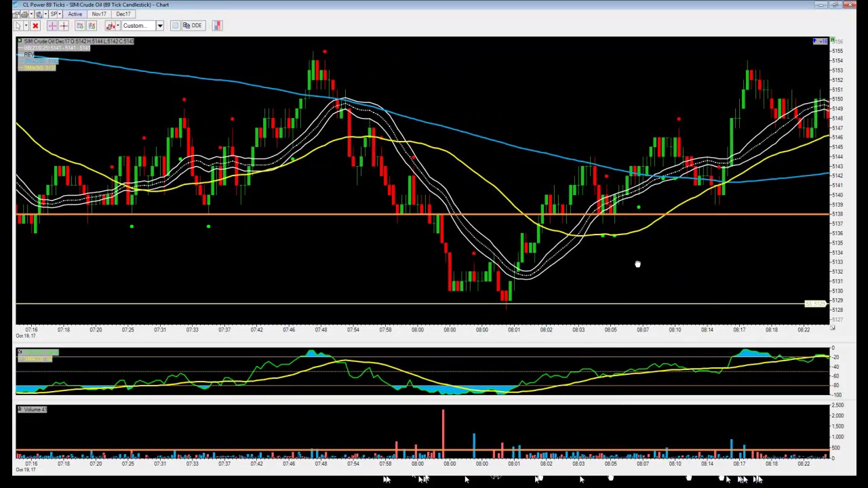Click the SIM:Crude Oil Dec17 legend label

point(79,41)
